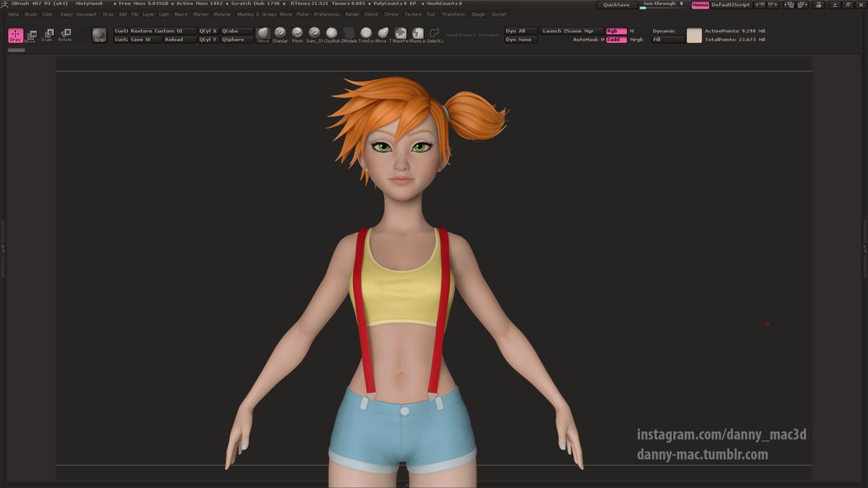
Task: Open the Document menu
Action: click(x=86, y=14)
